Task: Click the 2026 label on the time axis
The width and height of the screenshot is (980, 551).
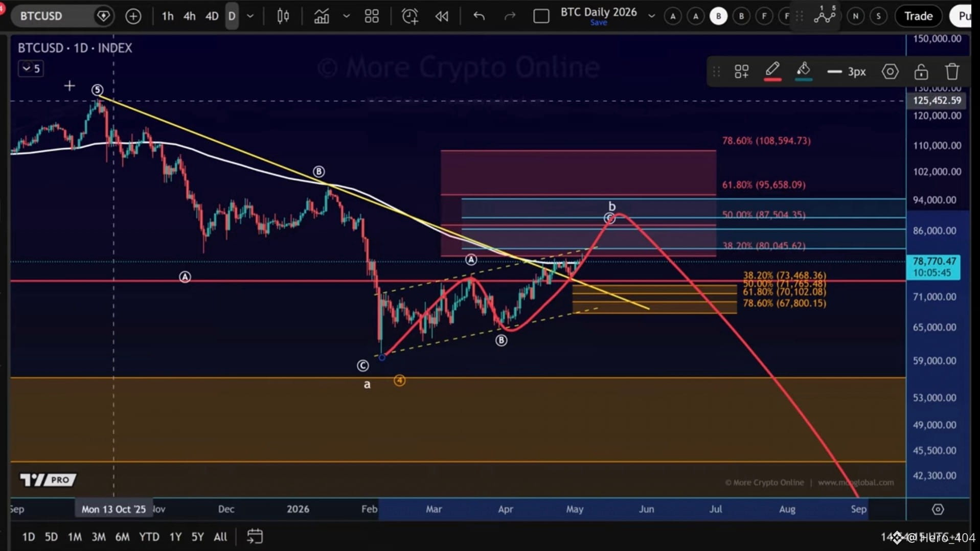Action: coord(298,509)
